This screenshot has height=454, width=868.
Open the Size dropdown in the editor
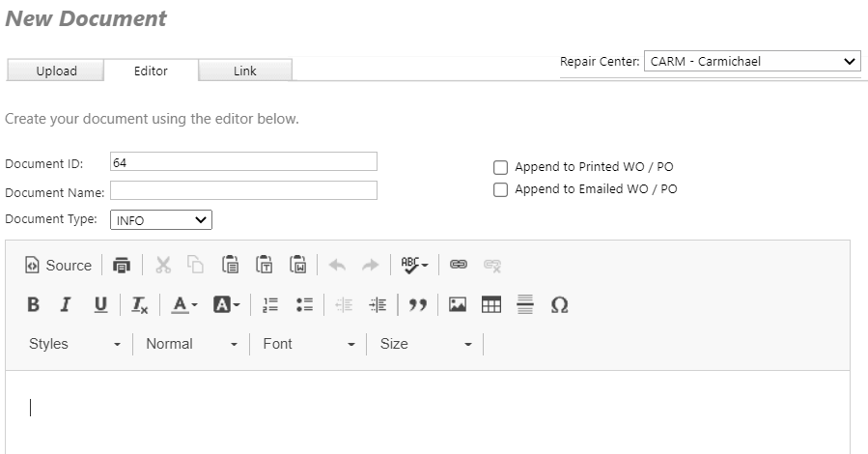click(x=425, y=344)
